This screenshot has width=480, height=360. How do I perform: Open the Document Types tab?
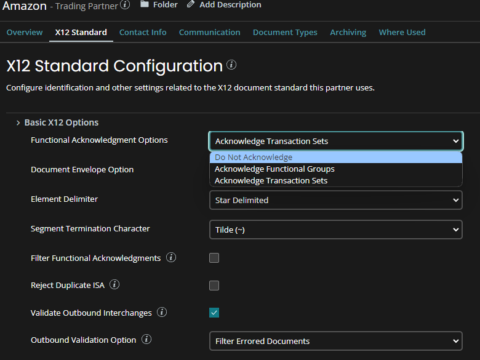[x=285, y=32]
